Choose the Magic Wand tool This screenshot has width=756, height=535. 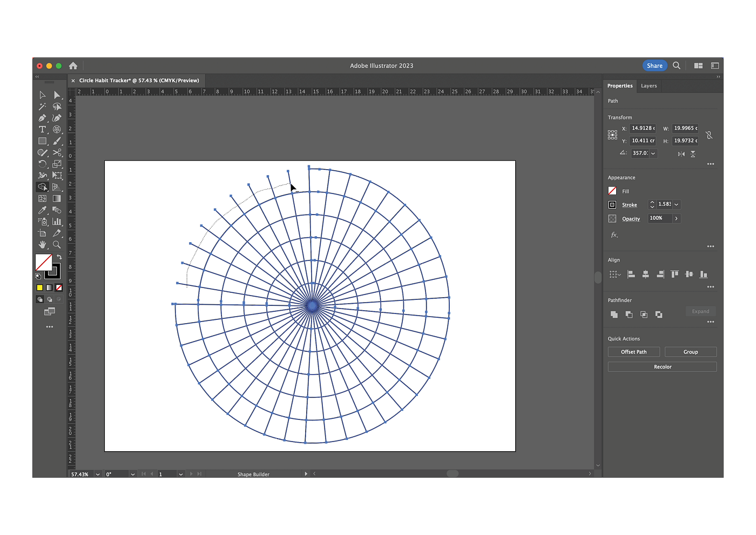(x=42, y=106)
